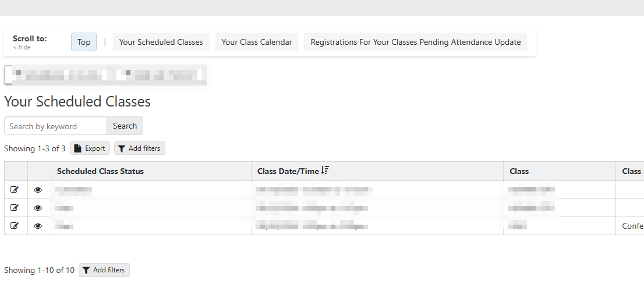Click the edit icon in third class row

click(15, 225)
